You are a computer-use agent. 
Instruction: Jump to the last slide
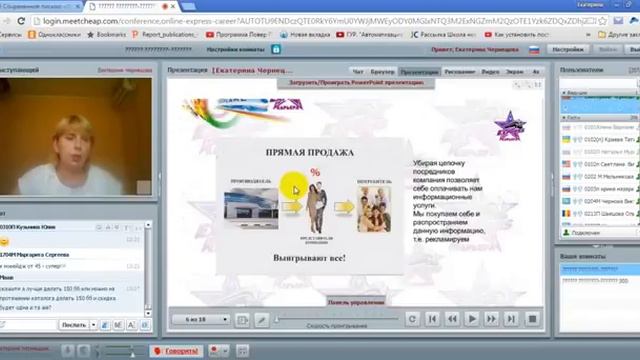511,319
